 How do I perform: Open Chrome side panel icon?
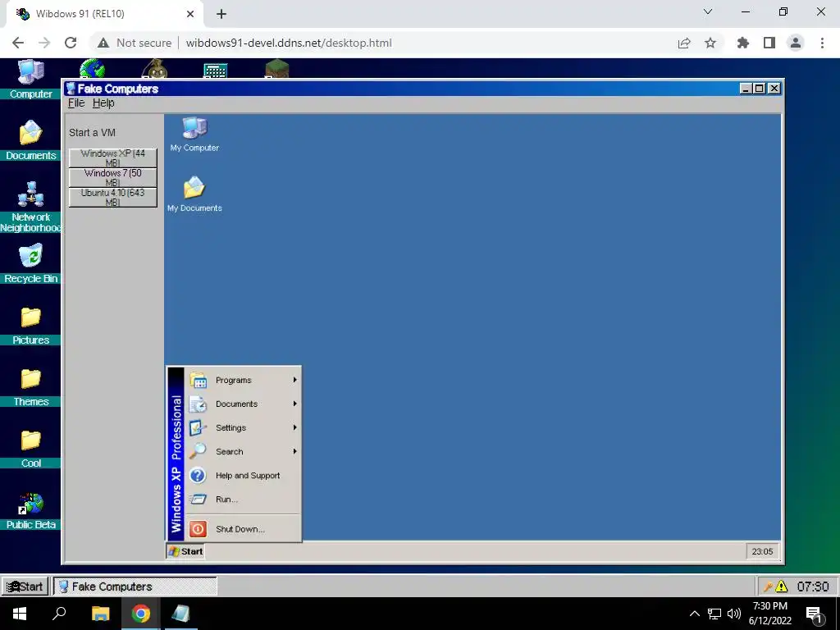[769, 43]
